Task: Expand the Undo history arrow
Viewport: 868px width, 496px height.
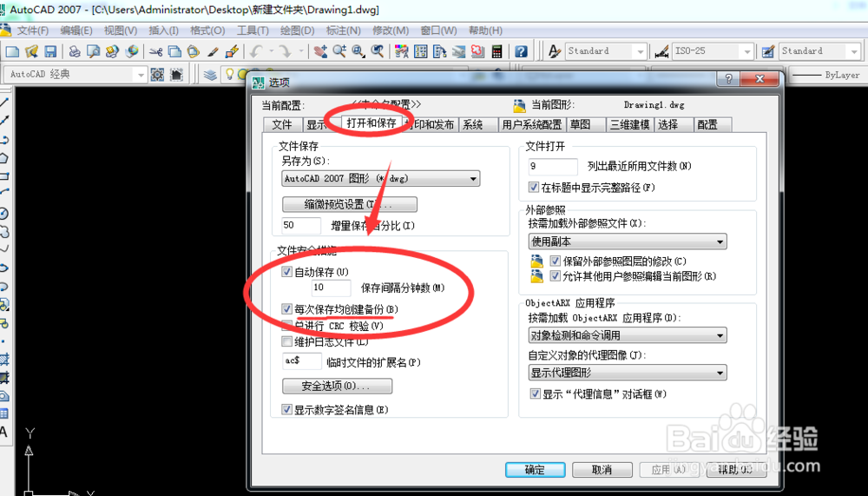Action: click(271, 51)
